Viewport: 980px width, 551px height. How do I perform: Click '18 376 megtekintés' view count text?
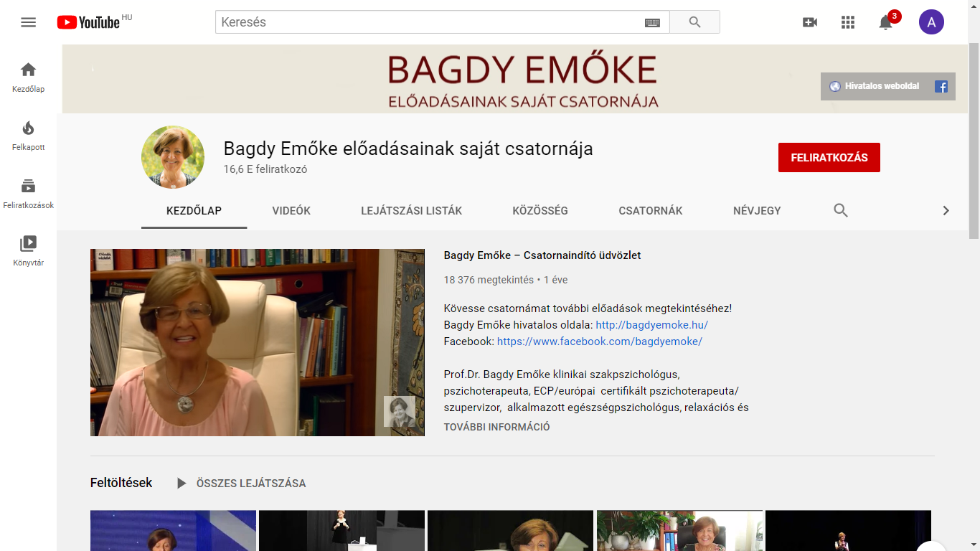click(x=489, y=280)
